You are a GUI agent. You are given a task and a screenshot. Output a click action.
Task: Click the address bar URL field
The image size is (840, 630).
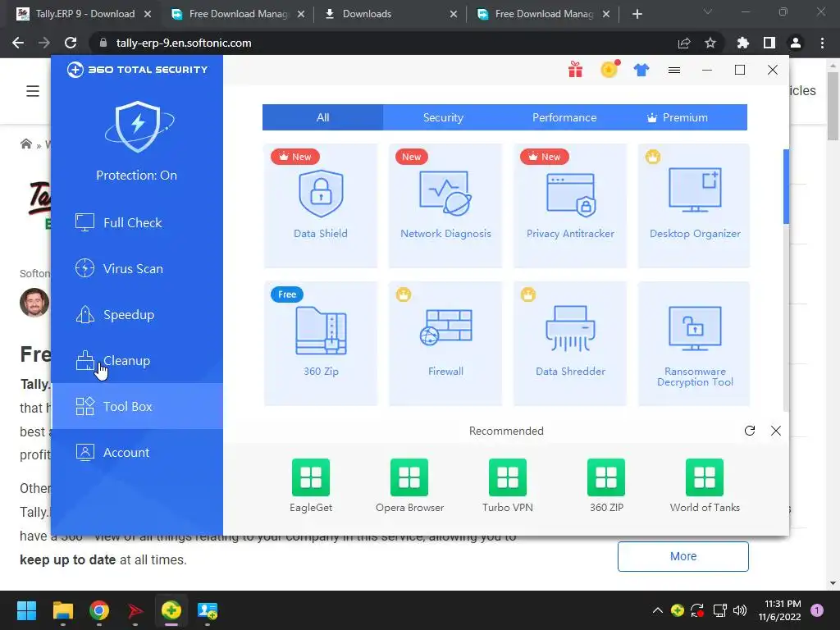click(383, 43)
